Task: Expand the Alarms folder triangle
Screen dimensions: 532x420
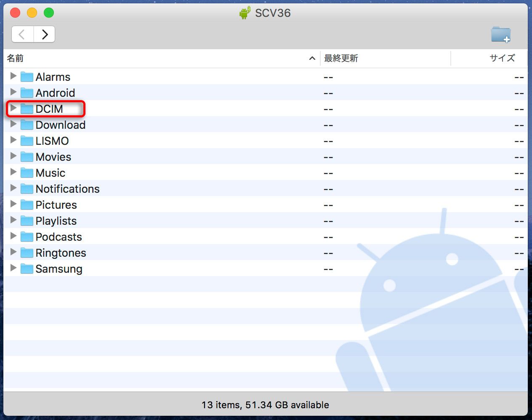Action: pyautogui.click(x=13, y=76)
